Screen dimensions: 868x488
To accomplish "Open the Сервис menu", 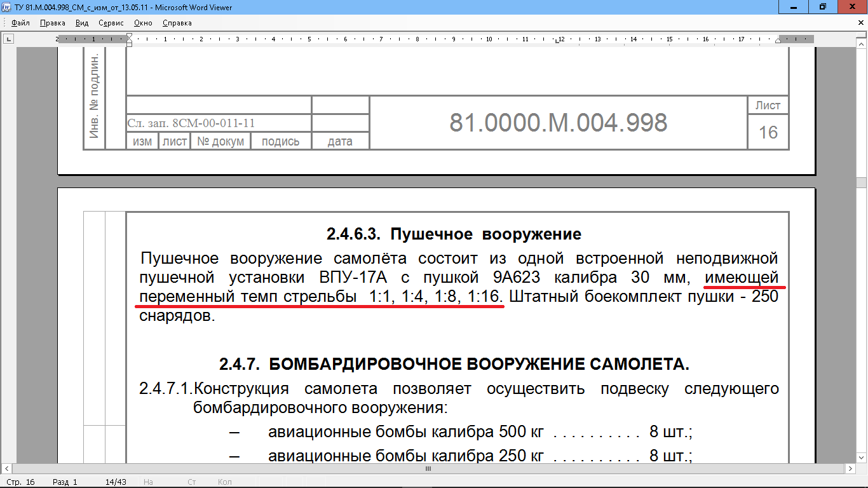I will [111, 23].
